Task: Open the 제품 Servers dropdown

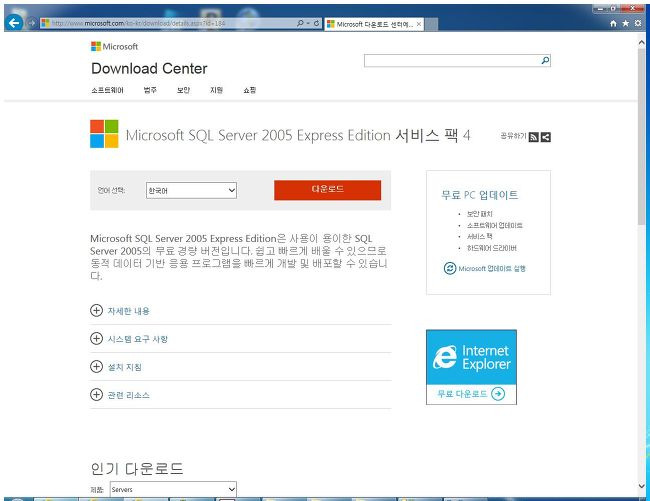Action: [173, 489]
